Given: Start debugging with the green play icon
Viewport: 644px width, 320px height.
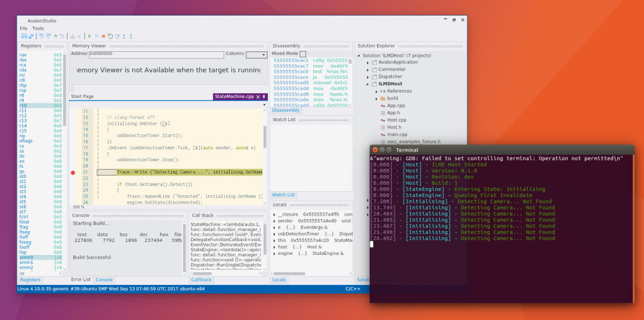Looking at the screenshot, I should (90, 36).
